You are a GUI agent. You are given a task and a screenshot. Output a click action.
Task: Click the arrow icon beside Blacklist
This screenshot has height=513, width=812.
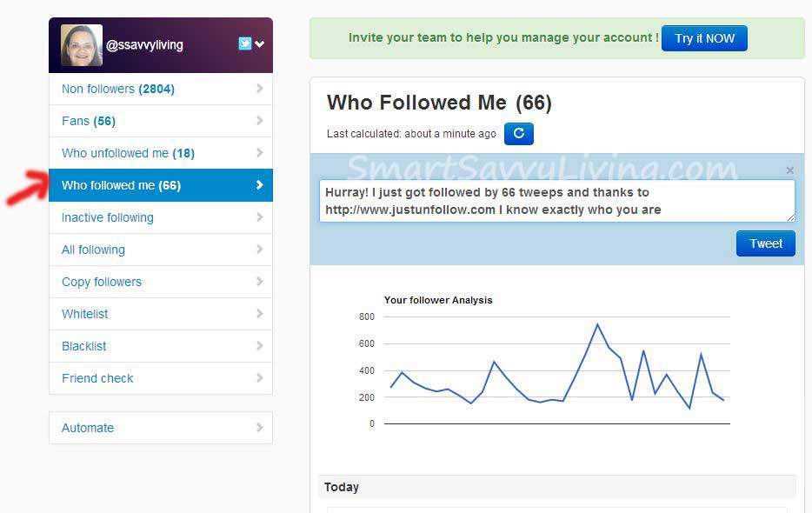(x=259, y=346)
